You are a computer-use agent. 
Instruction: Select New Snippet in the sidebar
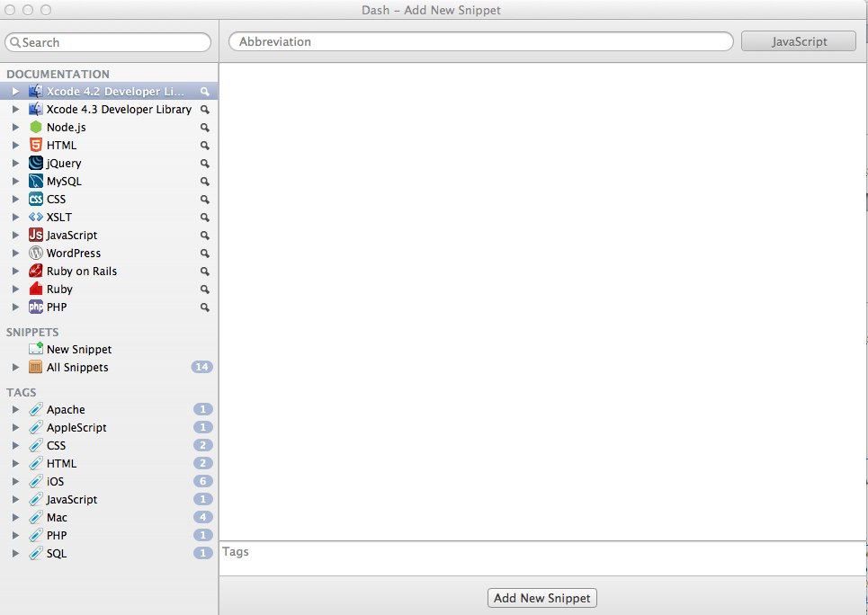[109, 349]
